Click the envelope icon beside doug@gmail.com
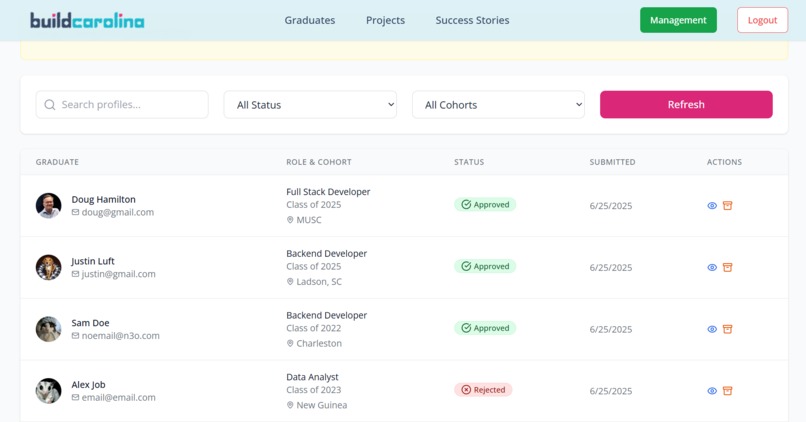The width and height of the screenshot is (806, 422). [x=76, y=212]
